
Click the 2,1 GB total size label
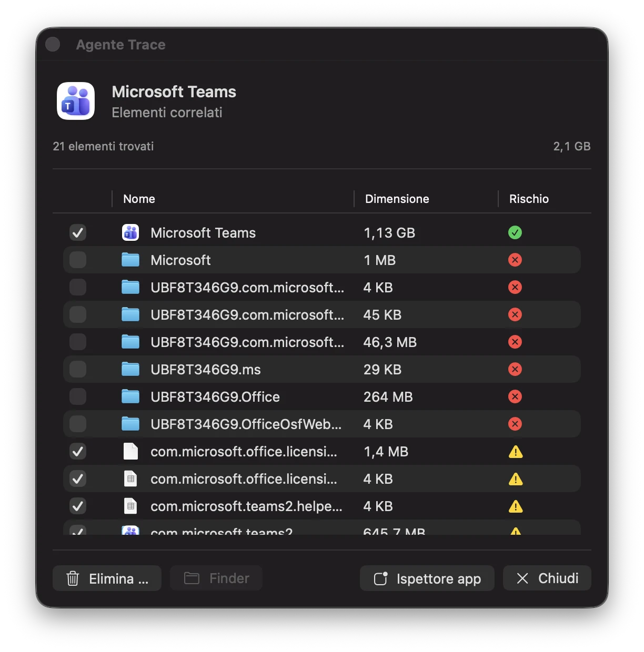[x=572, y=146]
